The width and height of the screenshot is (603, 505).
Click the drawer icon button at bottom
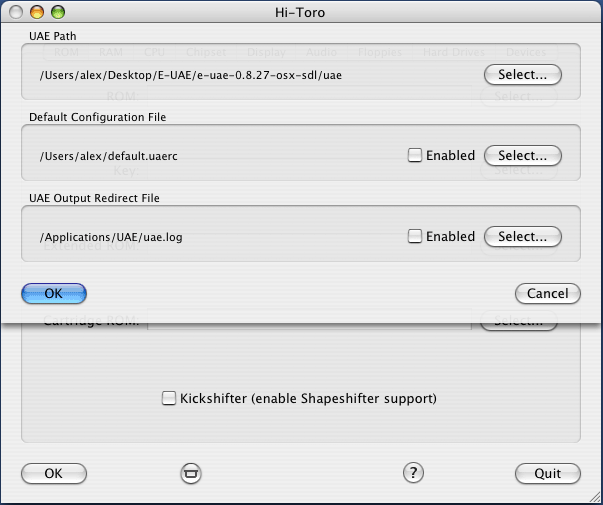[191, 473]
